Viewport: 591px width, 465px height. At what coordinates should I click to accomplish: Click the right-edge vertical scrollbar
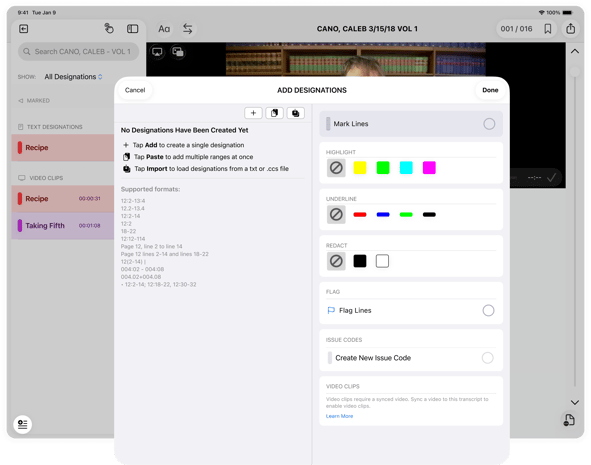pyautogui.click(x=575, y=226)
